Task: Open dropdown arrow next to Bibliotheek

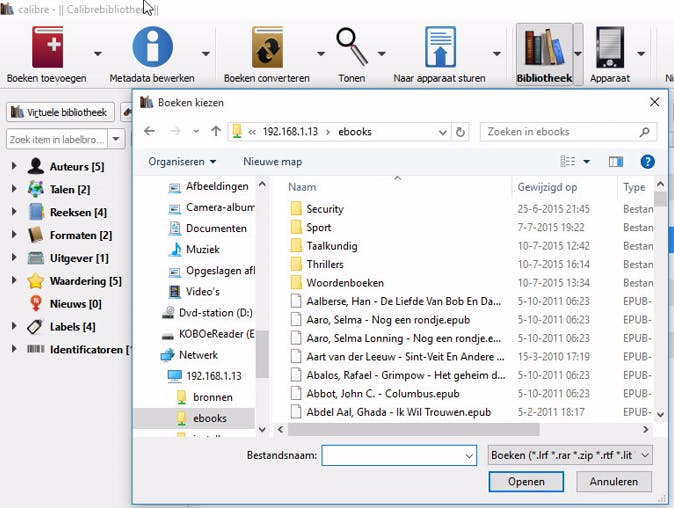Action: click(x=578, y=54)
